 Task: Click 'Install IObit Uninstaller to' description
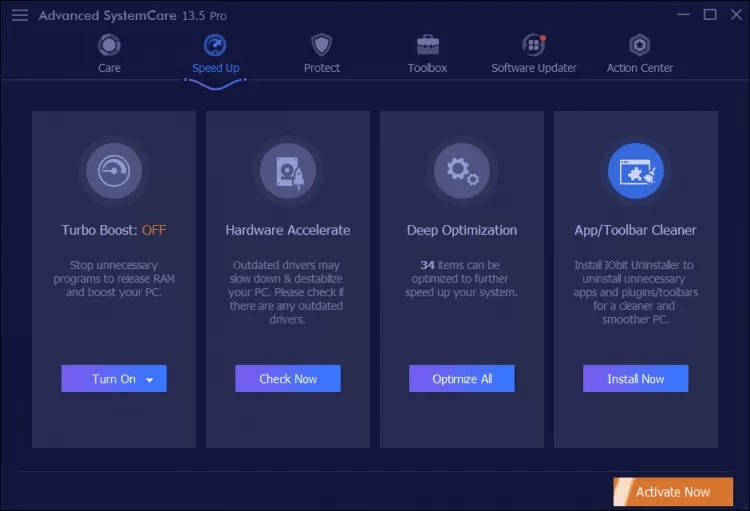click(636, 292)
